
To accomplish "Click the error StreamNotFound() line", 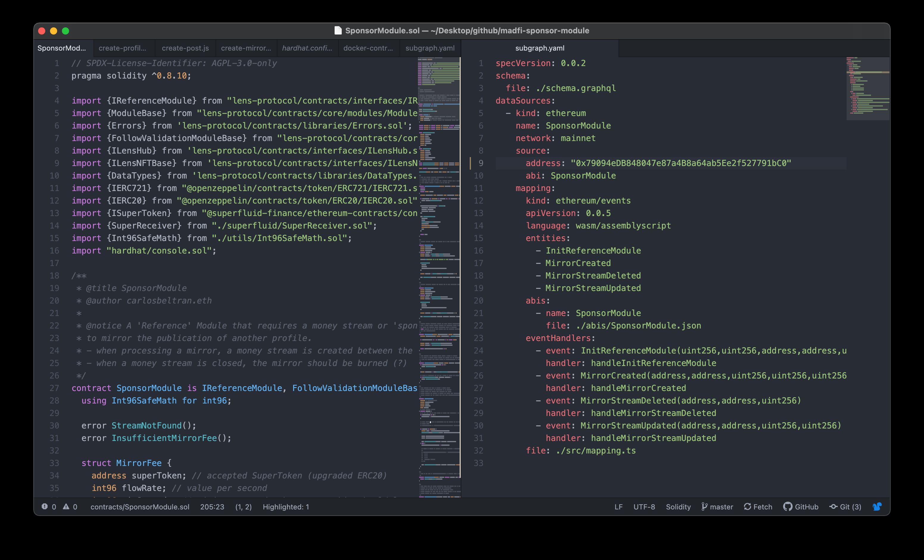I will pos(139,426).
